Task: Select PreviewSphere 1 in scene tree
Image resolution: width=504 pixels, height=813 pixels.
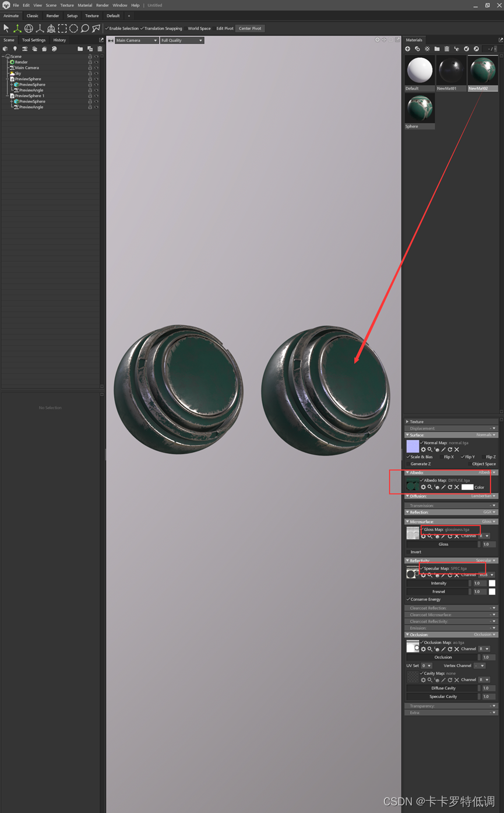Action: pyautogui.click(x=30, y=96)
